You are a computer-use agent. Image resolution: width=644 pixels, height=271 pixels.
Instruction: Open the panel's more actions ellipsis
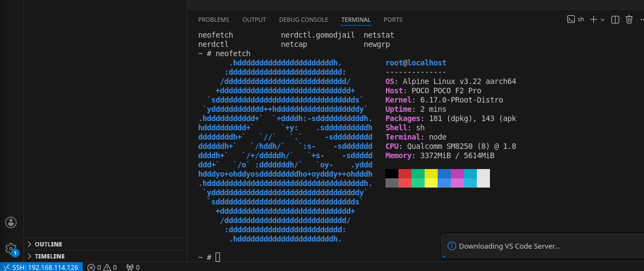click(641, 20)
